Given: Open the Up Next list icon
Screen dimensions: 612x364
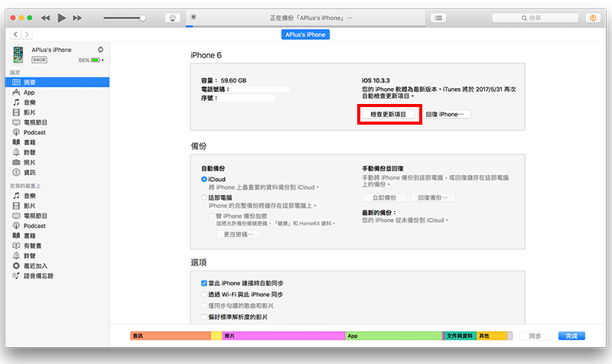Looking at the screenshot, I should [x=438, y=18].
